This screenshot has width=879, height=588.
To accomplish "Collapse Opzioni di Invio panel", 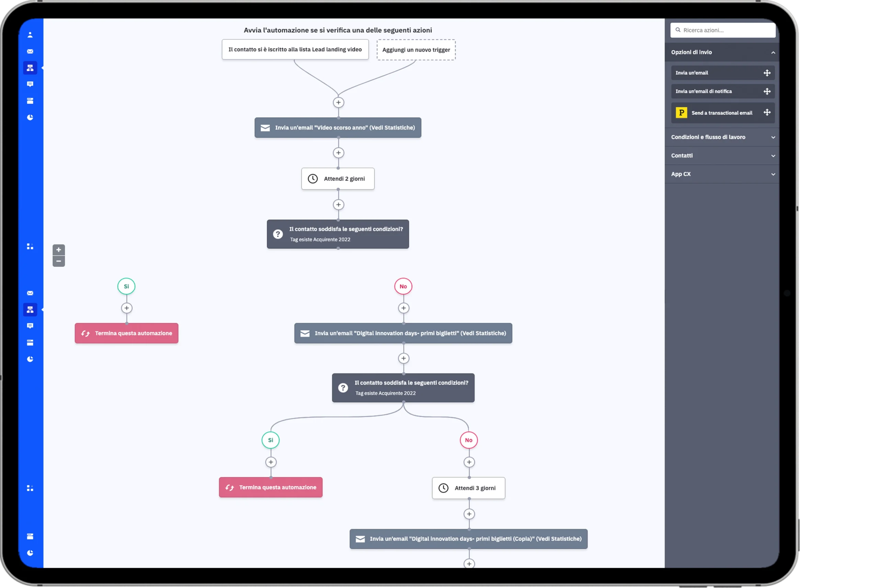I will pos(773,52).
